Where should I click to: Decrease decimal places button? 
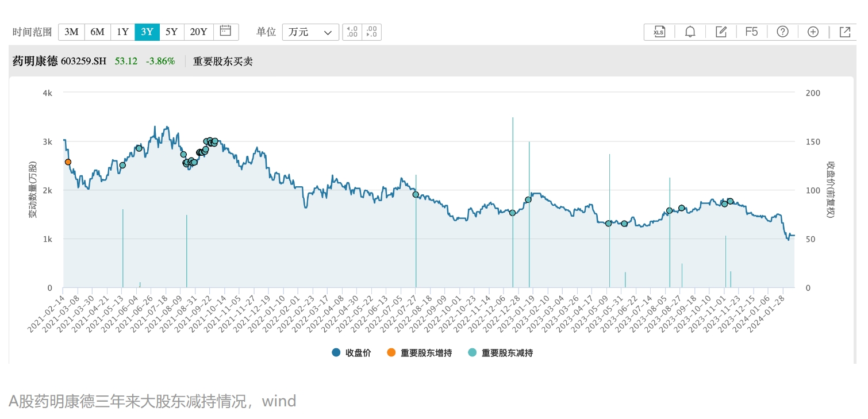point(372,32)
